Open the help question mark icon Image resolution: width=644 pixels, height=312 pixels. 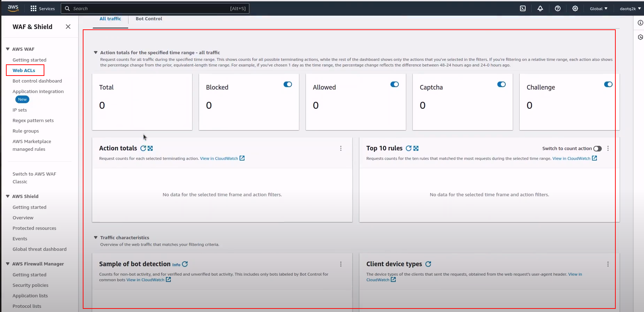pyautogui.click(x=558, y=8)
